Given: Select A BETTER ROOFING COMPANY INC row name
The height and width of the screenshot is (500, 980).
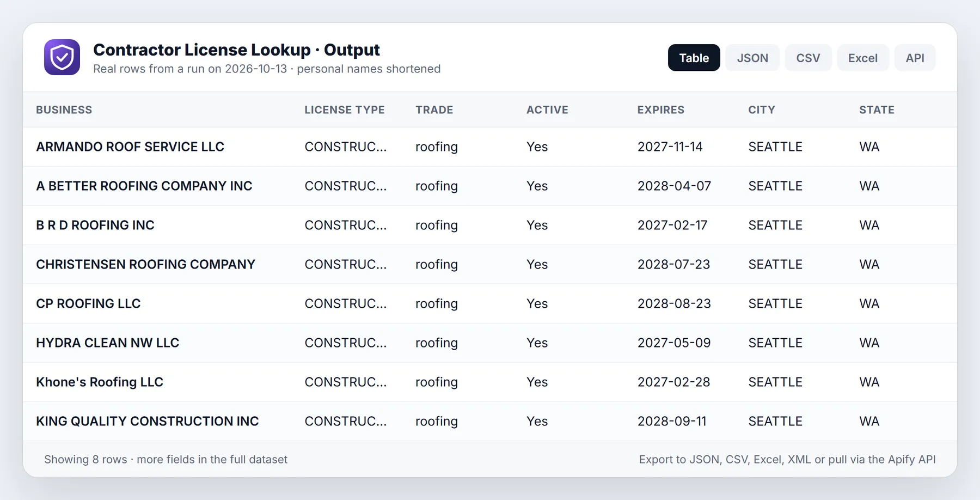Looking at the screenshot, I should tap(144, 186).
